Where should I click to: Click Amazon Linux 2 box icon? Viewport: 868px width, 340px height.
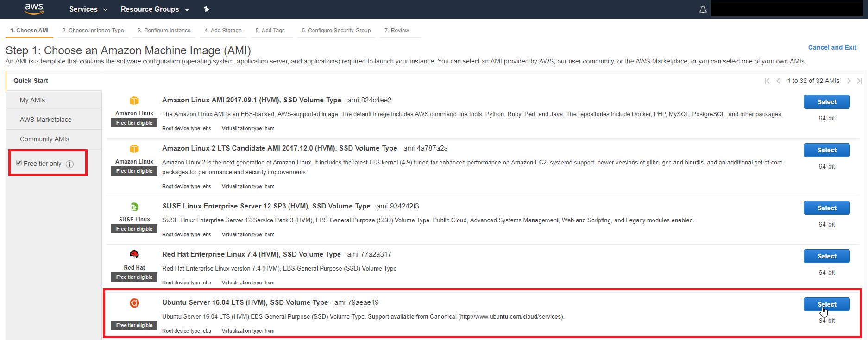tap(134, 149)
